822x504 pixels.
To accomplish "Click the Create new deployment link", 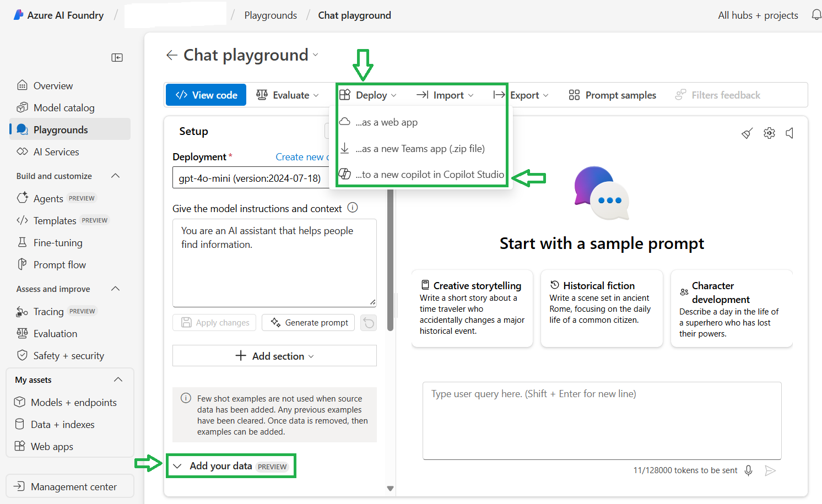I will click(x=302, y=157).
